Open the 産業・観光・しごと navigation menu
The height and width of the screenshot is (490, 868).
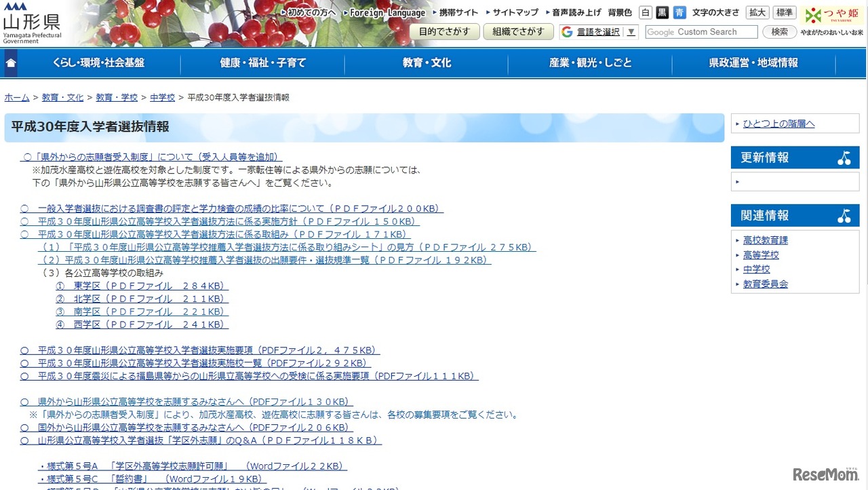coord(589,62)
